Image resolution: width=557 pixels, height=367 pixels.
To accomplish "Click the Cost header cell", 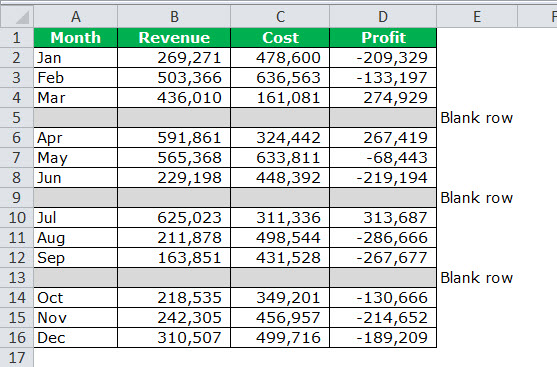I will [280, 38].
